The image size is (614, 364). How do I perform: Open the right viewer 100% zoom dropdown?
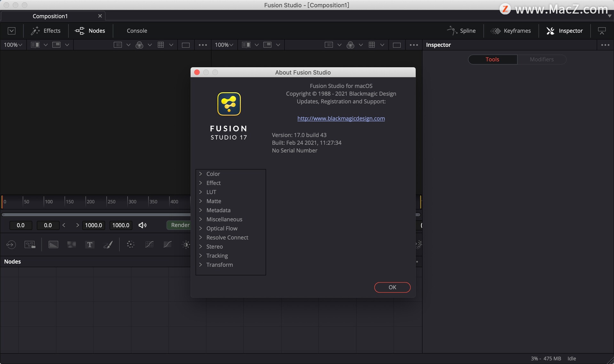click(x=224, y=45)
